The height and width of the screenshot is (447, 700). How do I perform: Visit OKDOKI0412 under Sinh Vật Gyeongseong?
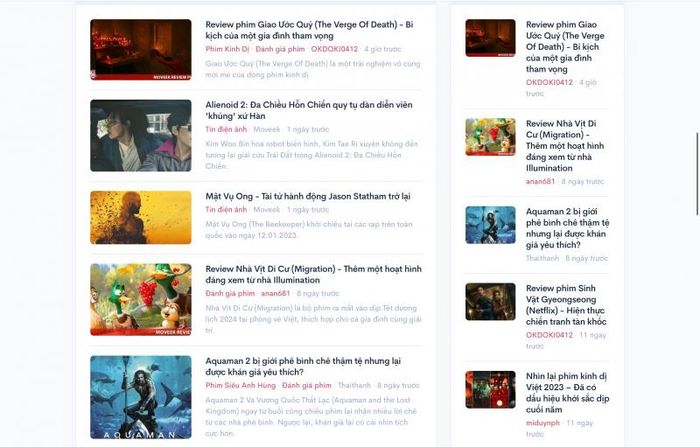tap(549, 335)
